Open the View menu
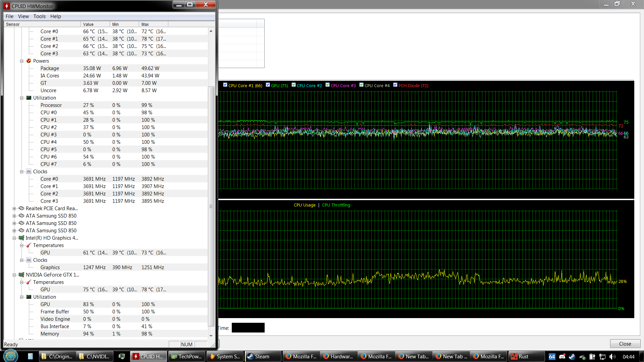 tap(23, 16)
